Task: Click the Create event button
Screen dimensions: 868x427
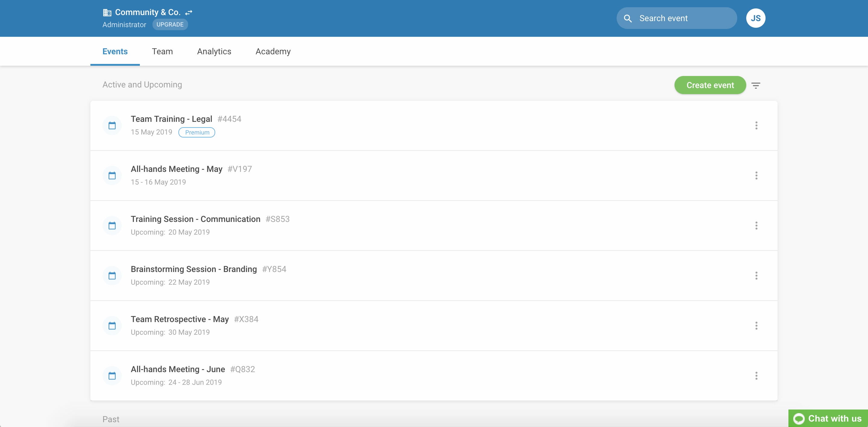Action: pyautogui.click(x=710, y=85)
